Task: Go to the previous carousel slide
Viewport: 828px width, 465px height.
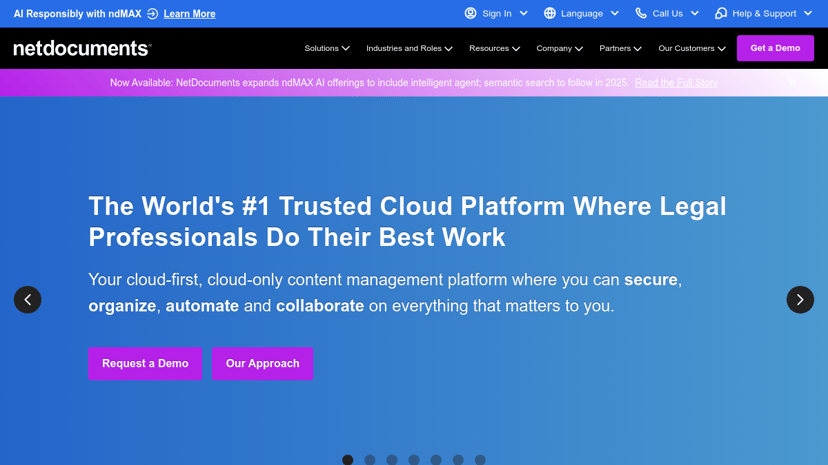Action: [27, 300]
